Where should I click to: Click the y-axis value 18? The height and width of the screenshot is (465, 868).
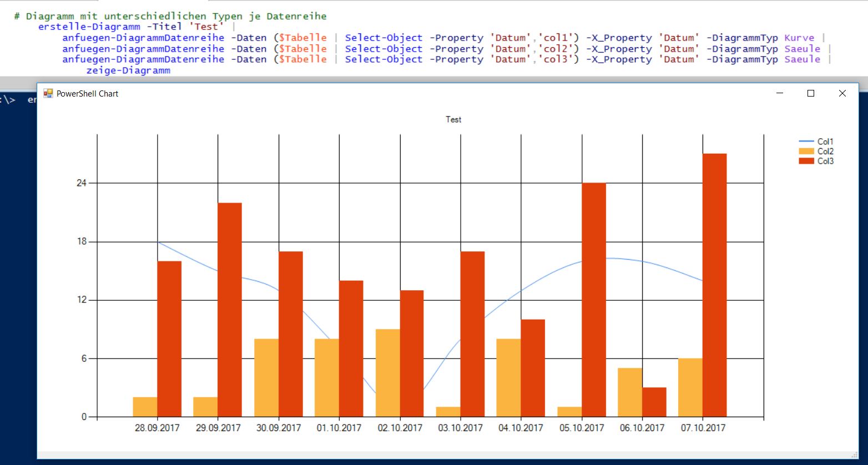[x=82, y=241]
